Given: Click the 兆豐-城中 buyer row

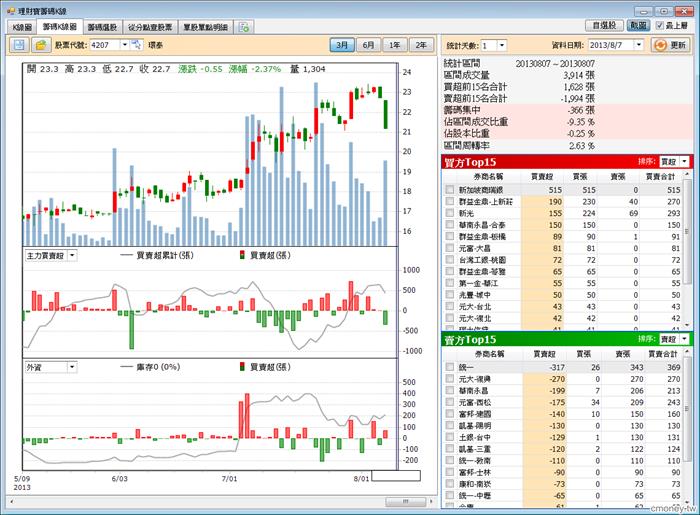Looking at the screenshot, I should click(x=563, y=295).
